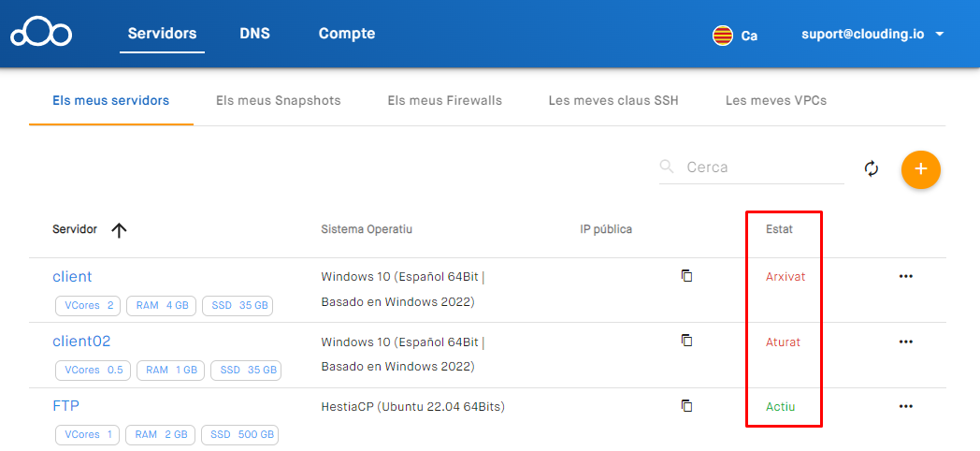Click the Cerca search field
The height and width of the screenshot is (451, 980).
[x=762, y=167]
